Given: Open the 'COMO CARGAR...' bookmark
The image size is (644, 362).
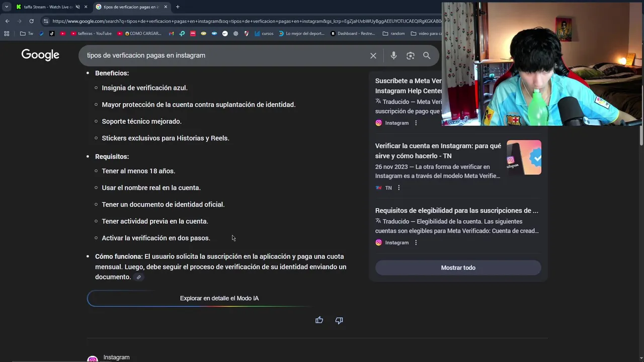Looking at the screenshot, I should tap(140, 34).
